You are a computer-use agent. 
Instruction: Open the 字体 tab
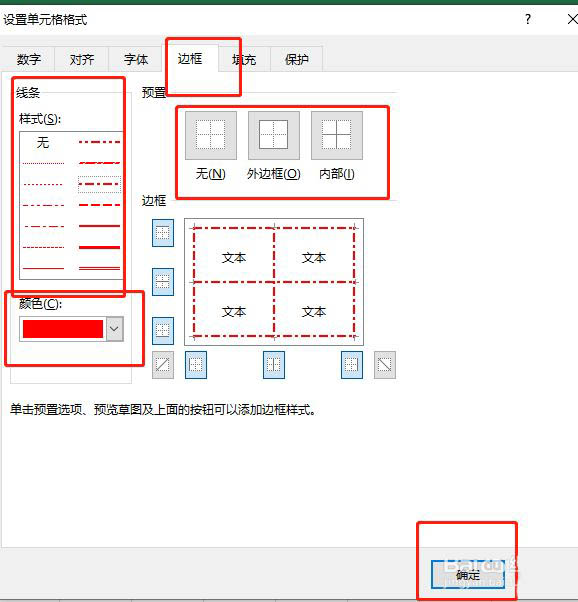(x=136, y=60)
